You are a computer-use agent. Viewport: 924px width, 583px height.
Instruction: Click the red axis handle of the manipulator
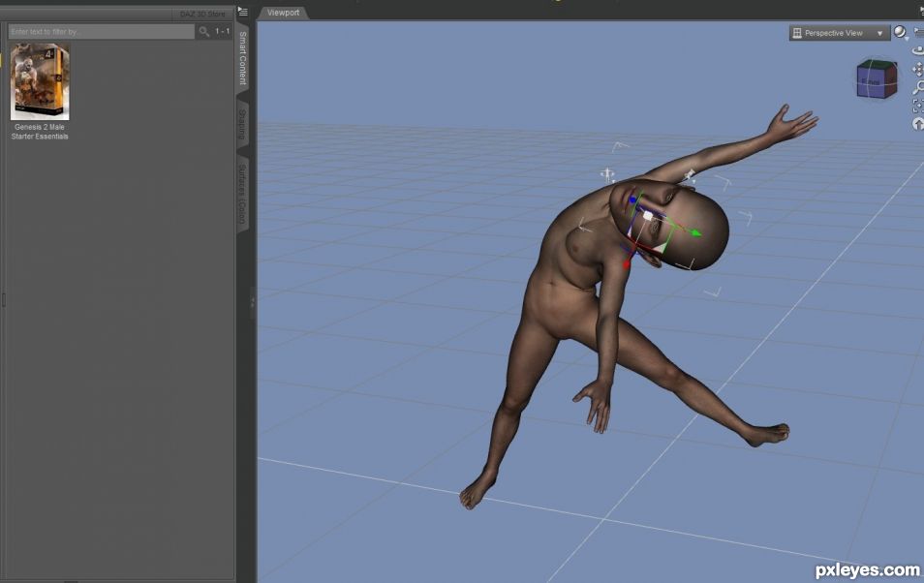click(627, 264)
